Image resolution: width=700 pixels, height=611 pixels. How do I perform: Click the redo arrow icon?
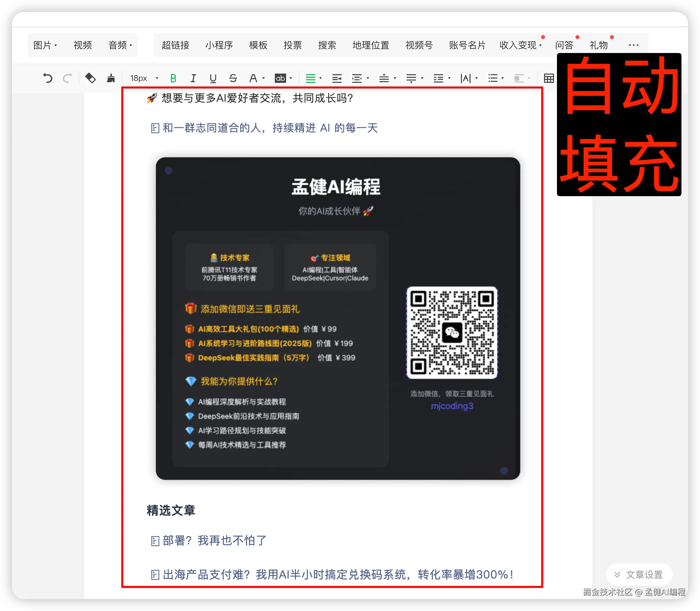tap(68, 79)
